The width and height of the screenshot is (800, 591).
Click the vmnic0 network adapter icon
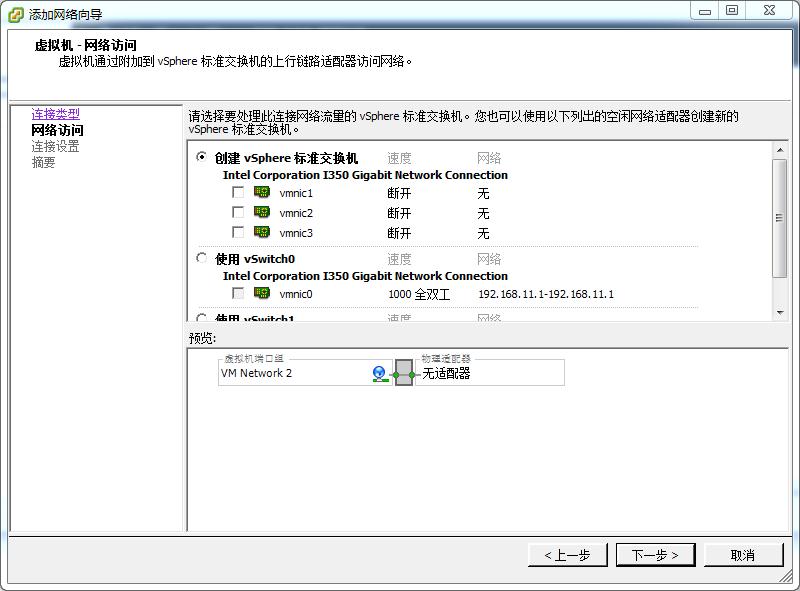[262, 293]
